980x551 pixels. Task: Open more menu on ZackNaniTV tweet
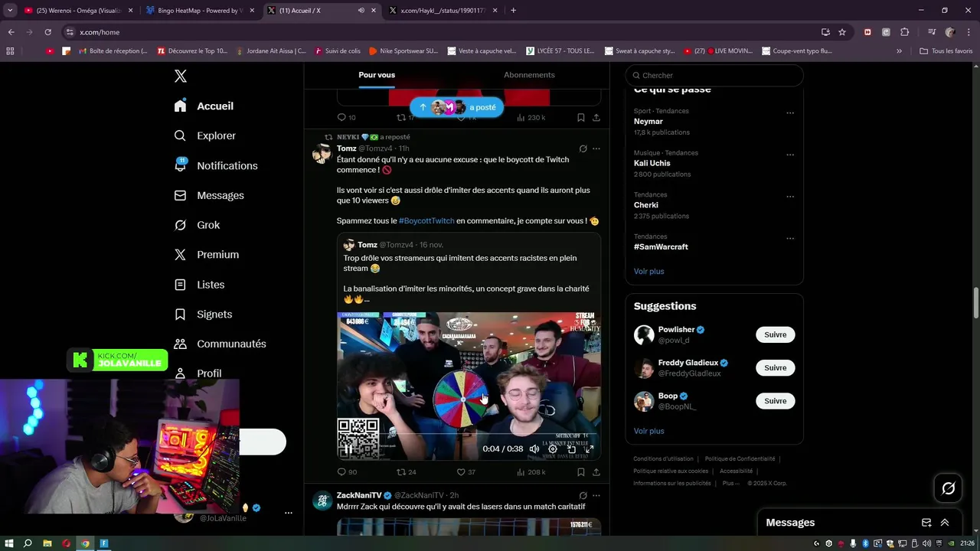pos(596,495)
